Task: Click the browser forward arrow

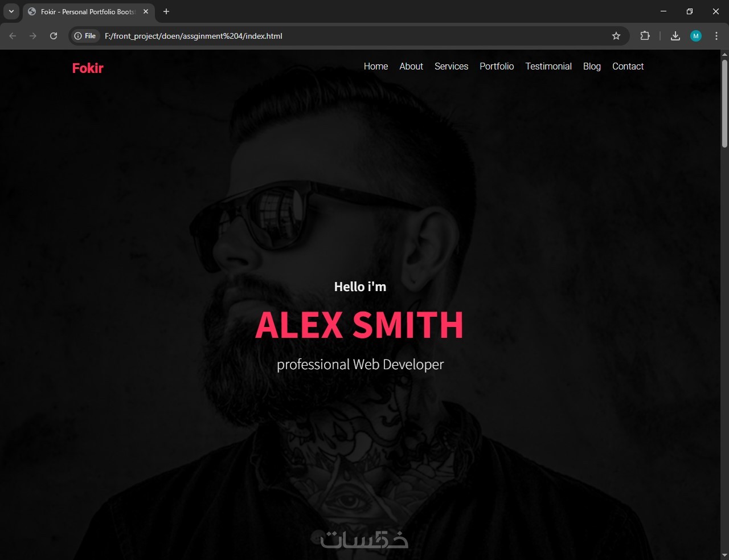Action: click(33, 36)
